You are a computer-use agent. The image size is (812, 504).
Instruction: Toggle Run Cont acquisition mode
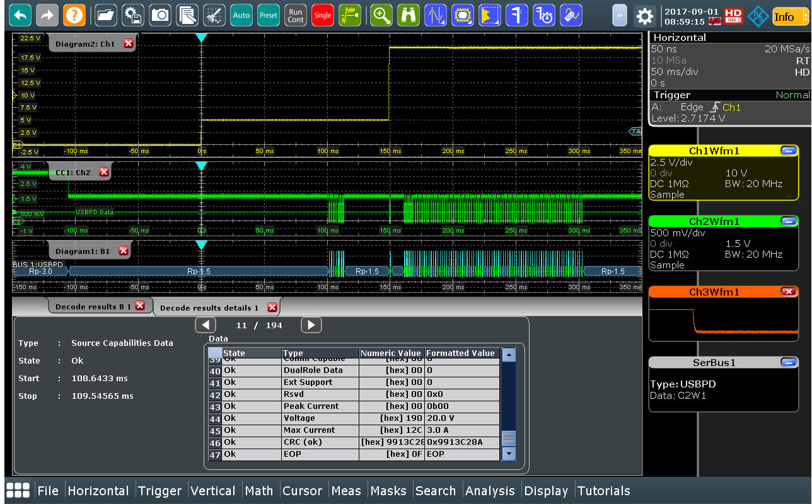tap(296, 15)
